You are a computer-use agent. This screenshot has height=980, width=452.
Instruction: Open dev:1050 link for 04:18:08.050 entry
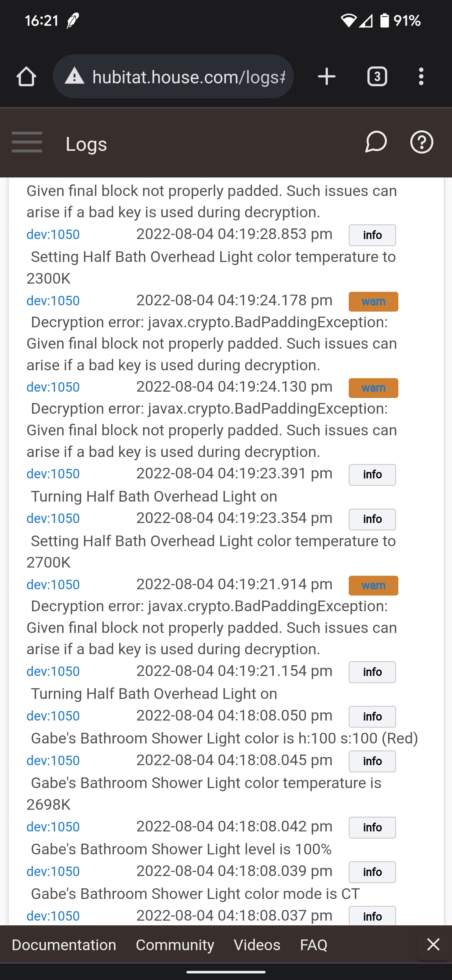point(53,716)
